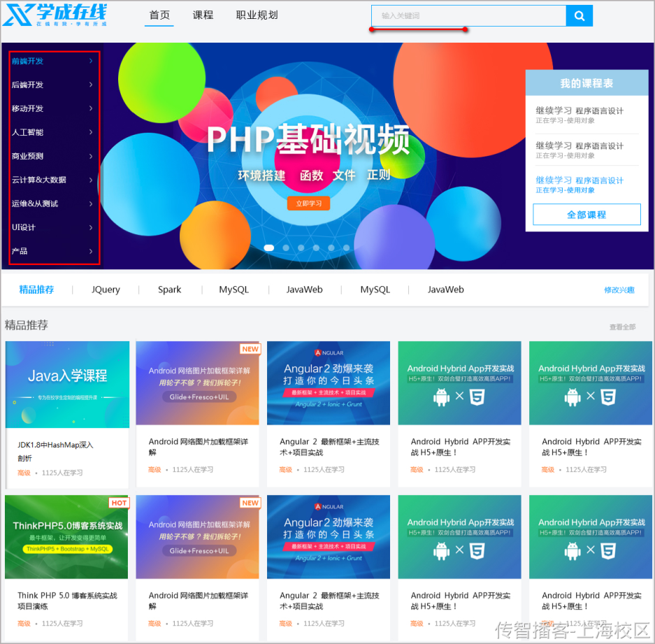Open first 继续学习 程序语言设计 entry
Screen dimensions: 655x644
(x=580, y=115)
